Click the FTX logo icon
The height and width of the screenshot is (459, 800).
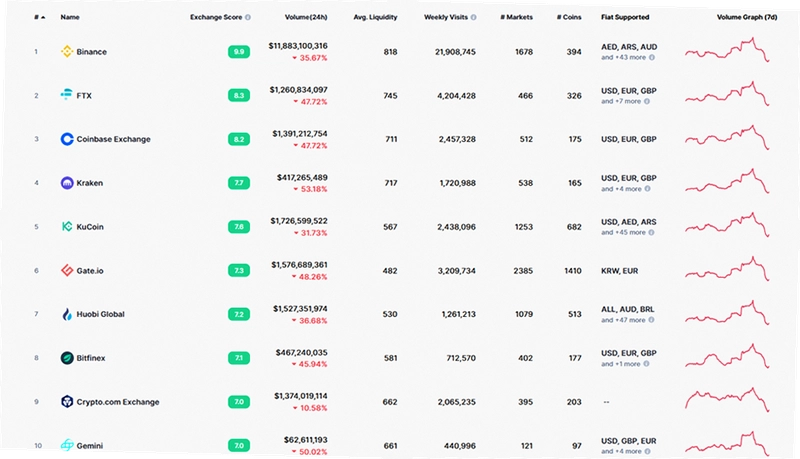coord(67,95)
